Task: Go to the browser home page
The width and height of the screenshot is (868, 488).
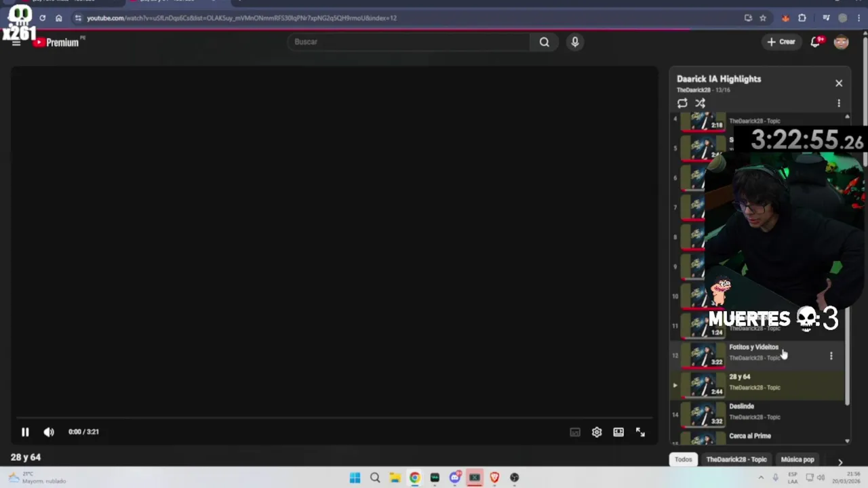Action: click(x=59, y=18)
